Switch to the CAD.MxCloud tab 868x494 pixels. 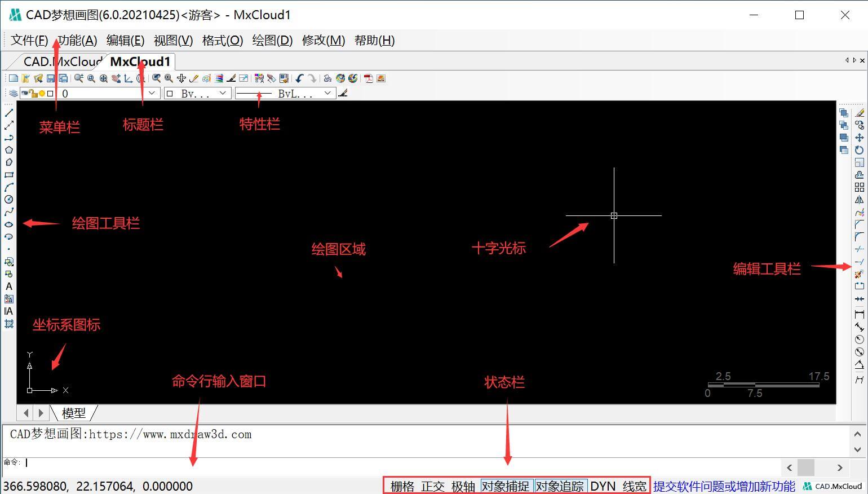click(62, 61)
